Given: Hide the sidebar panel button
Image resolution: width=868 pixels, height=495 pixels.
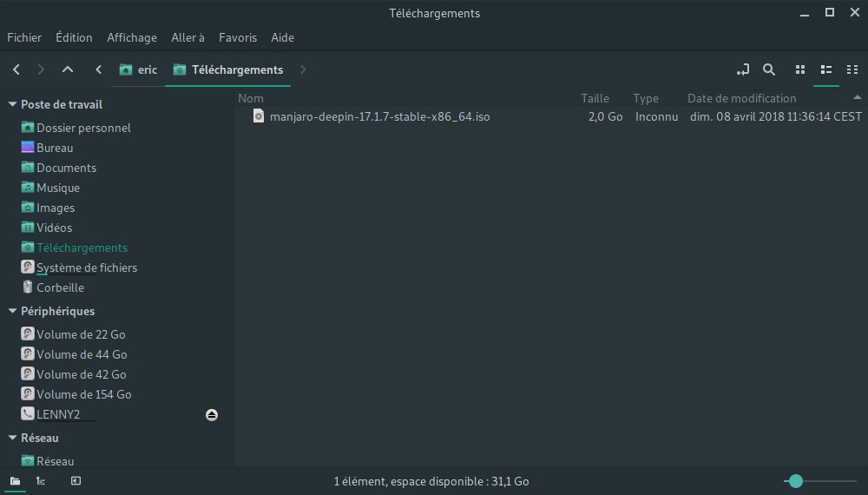Looking at the screenshot, I should [76, 481].
